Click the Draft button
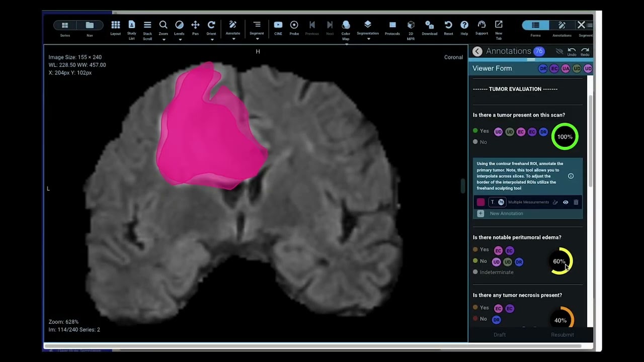The image size is (644, 362). click(500, 335)
